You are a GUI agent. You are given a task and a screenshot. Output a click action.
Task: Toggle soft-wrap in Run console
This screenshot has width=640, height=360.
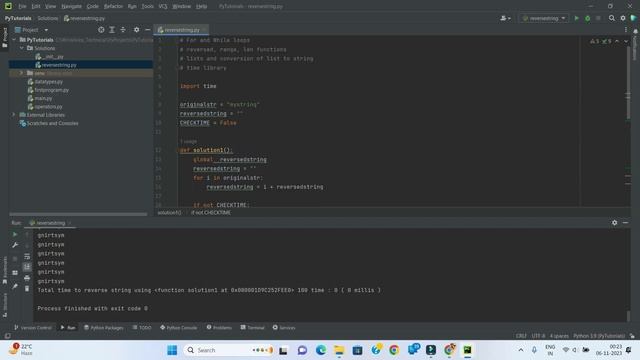pos(27,256)
